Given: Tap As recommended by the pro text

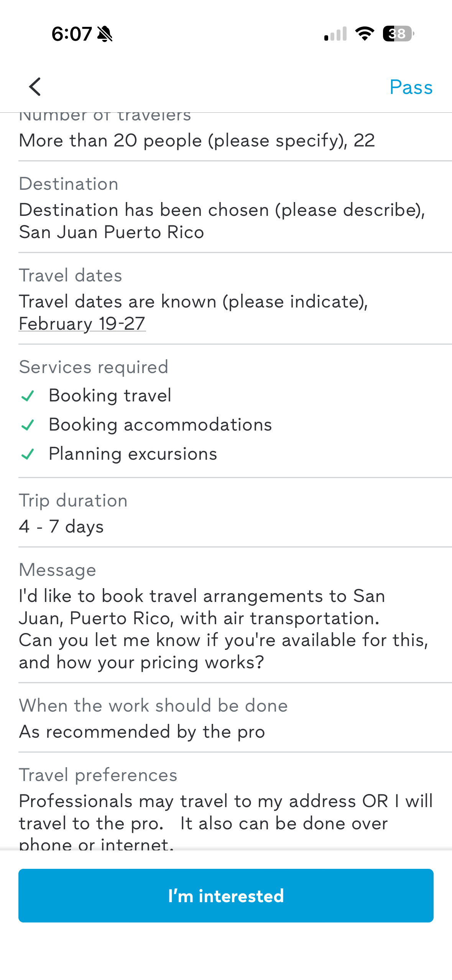Looking at the screenshot, I should coord(142,732).
